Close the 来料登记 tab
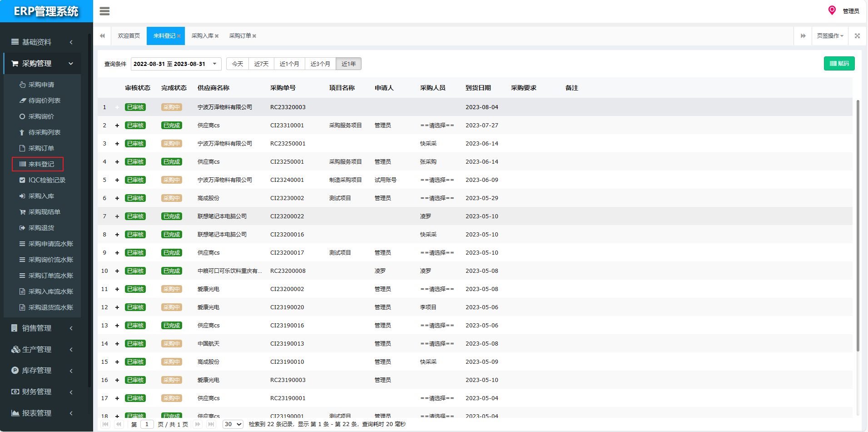The width and height of the screenshot is (868, 432). [179, 36]
